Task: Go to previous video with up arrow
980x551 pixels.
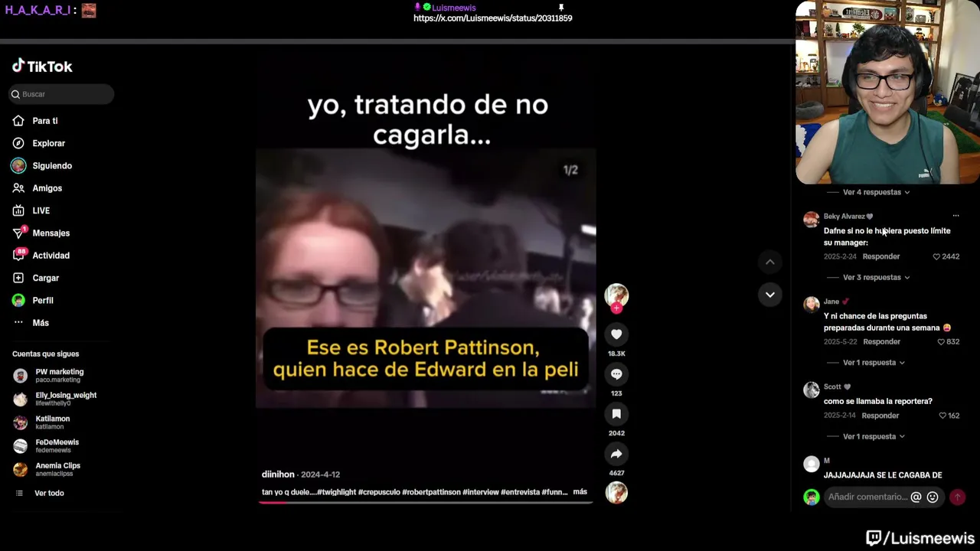Action: pos(770,262)
